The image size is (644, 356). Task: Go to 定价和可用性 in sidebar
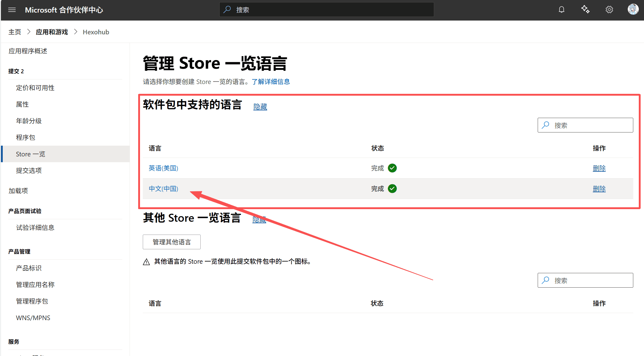tap(35, 88)
